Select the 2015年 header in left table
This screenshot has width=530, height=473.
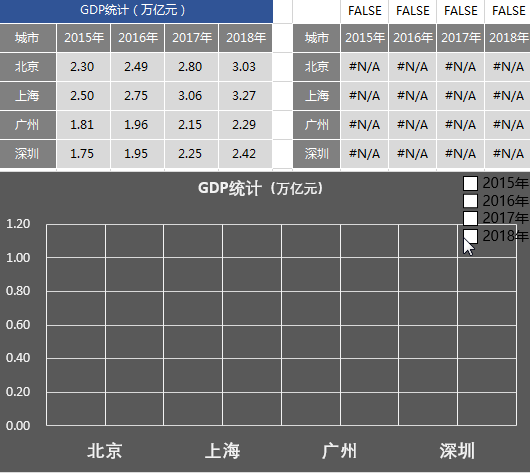coord(83,38)
